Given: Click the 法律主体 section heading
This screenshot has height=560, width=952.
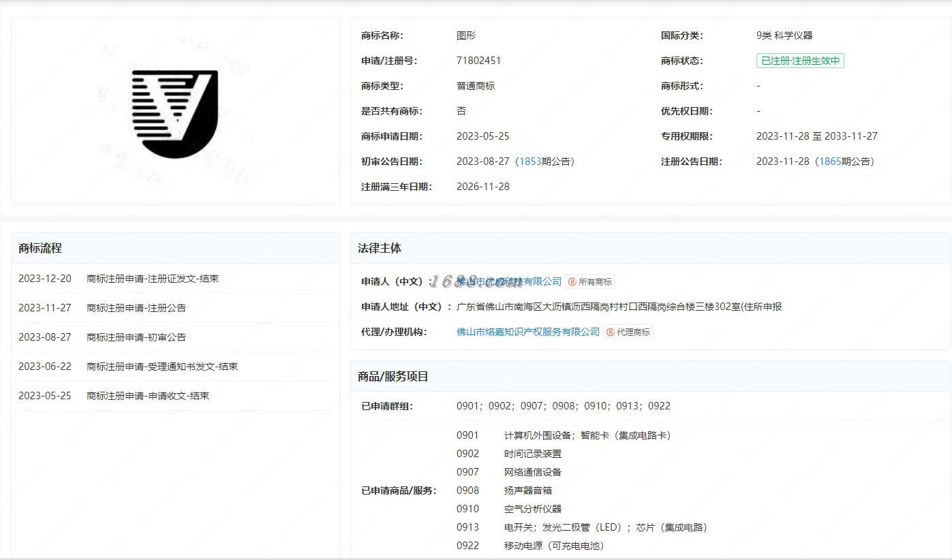Looking at the screenshot, I should [x=380, y=249].
